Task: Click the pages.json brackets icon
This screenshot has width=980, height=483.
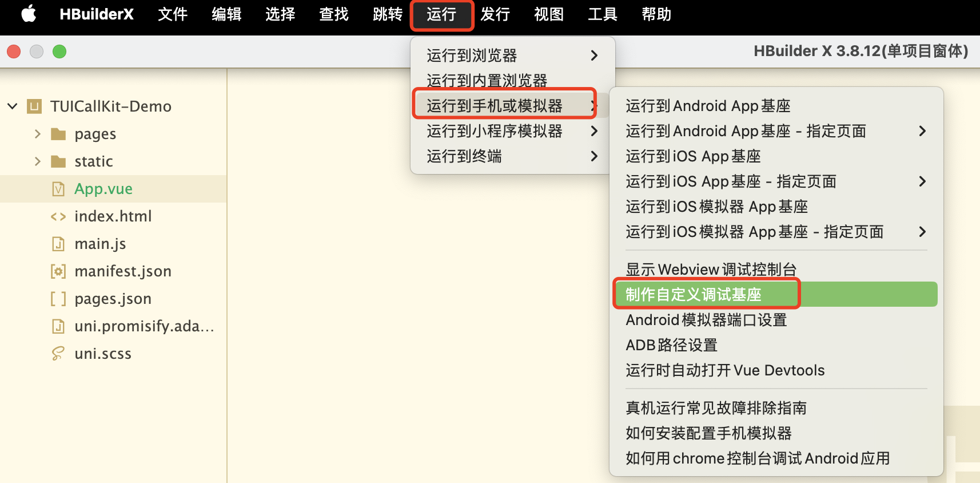Action: (x=58, y=299)
